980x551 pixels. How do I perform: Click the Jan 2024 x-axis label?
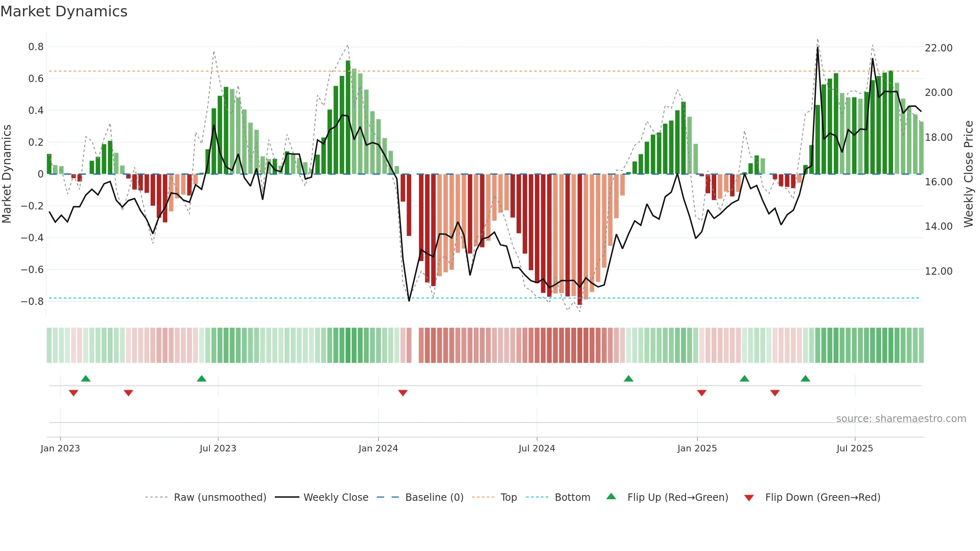click(x=379, y=448)
